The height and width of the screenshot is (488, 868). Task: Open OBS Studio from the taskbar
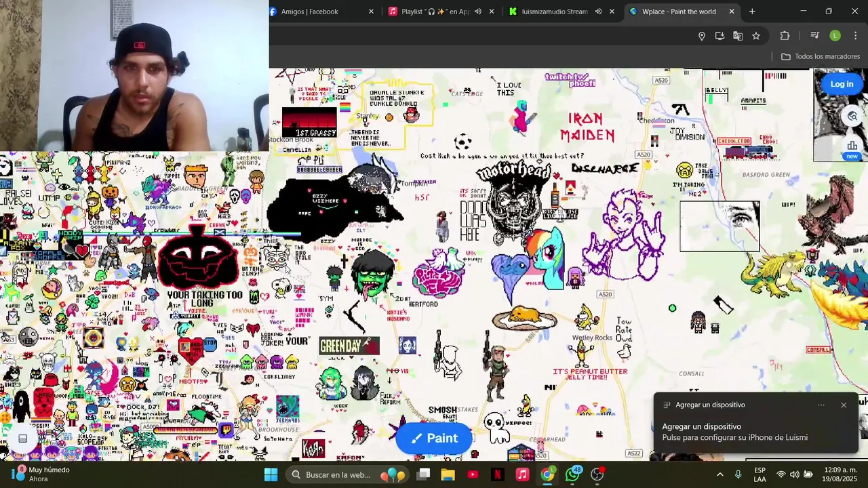(597, 474)
